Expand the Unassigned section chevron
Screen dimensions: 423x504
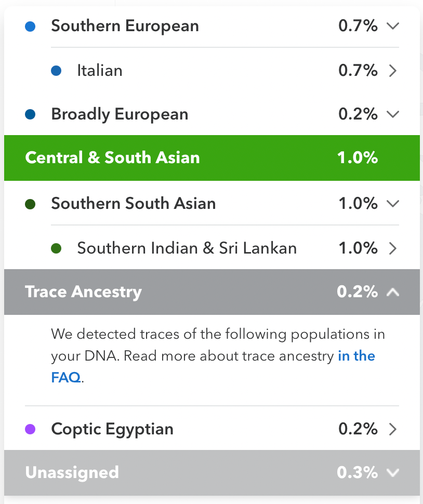click(x=393, y=472)
